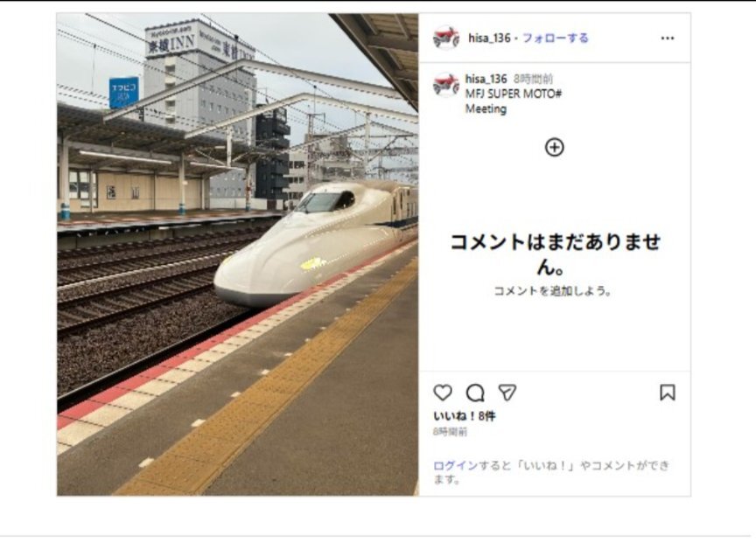The image size is (756, 543).
Task: Load more comments with the plus circle icon
Action: (555, 148)
